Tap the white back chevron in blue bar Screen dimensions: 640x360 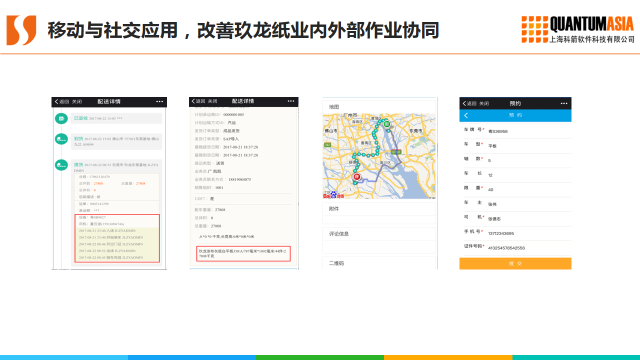click(x=466, y=116)
